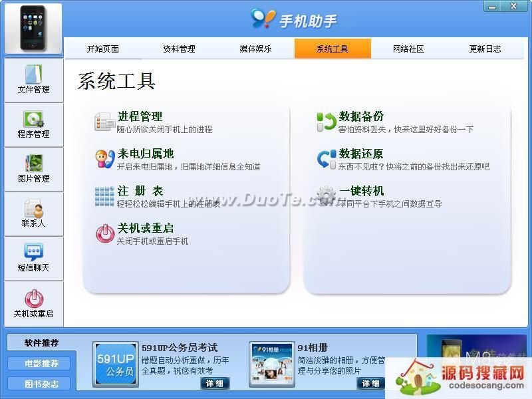The height and width of the screenshot is (399, 532).
Task: Switch to the 资料管理 tab
Action: (x=179, y=49)
